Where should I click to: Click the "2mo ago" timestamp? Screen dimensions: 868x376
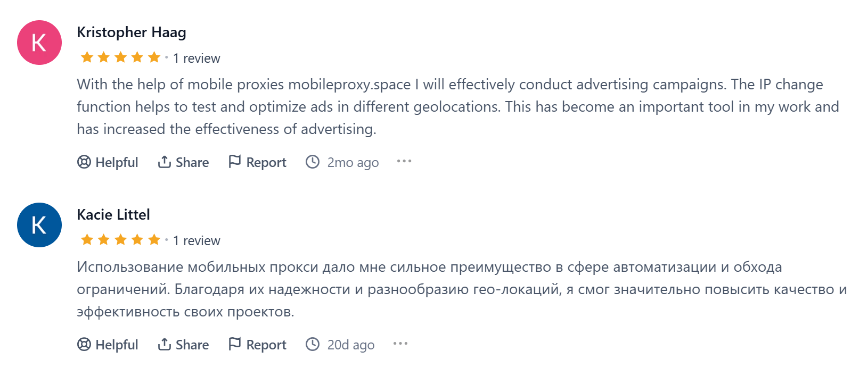click(353, 162)
